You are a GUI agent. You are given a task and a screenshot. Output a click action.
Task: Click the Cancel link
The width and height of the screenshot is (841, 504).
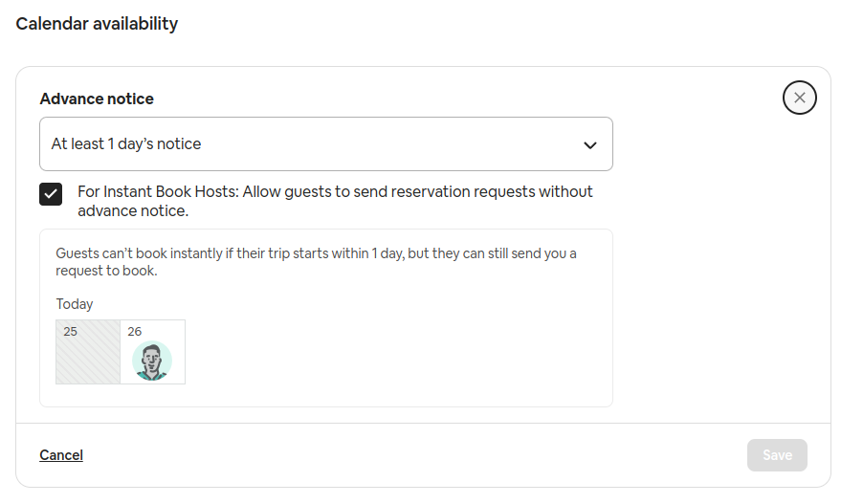[x=61, y=455]
